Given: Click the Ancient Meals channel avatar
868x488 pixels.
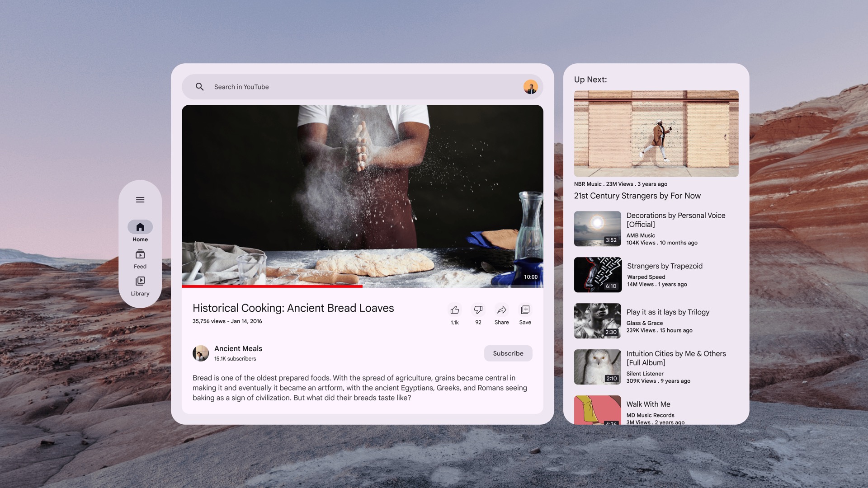Looking at the screenshot, I should click(x=201, y=353).
